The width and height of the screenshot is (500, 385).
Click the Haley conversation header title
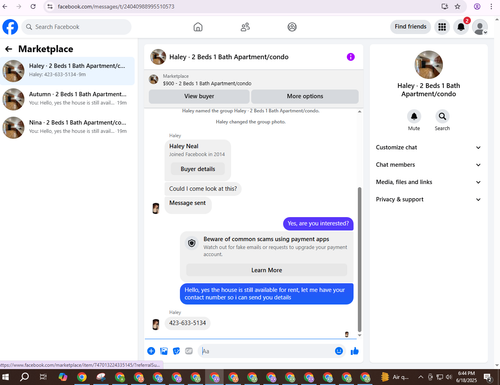[229, 57]
